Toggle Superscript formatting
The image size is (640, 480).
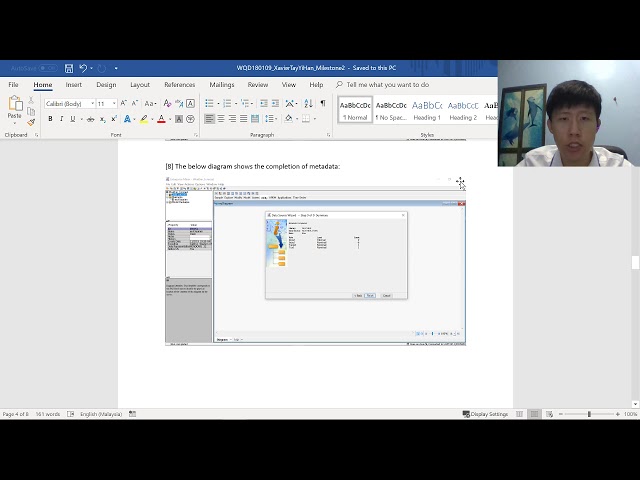(114, 119)
